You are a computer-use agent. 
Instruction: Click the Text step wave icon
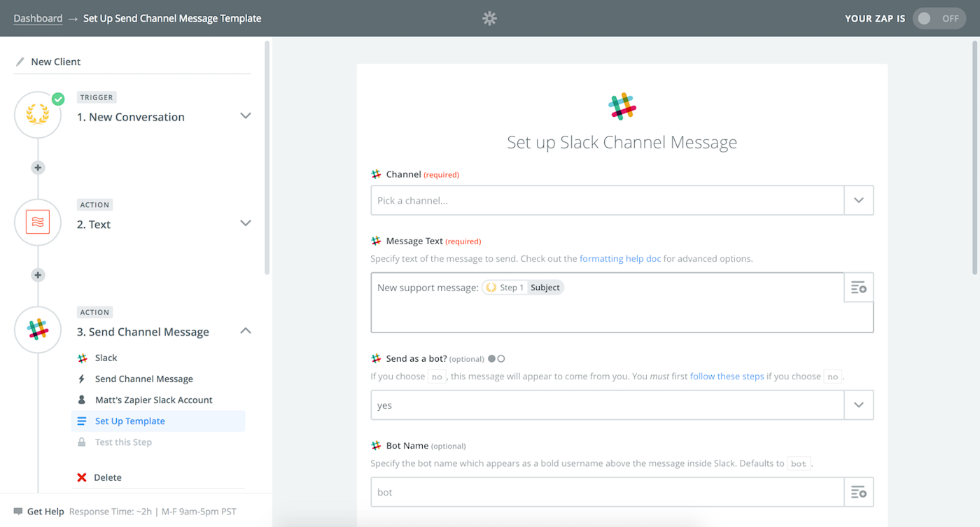[38, 222]
